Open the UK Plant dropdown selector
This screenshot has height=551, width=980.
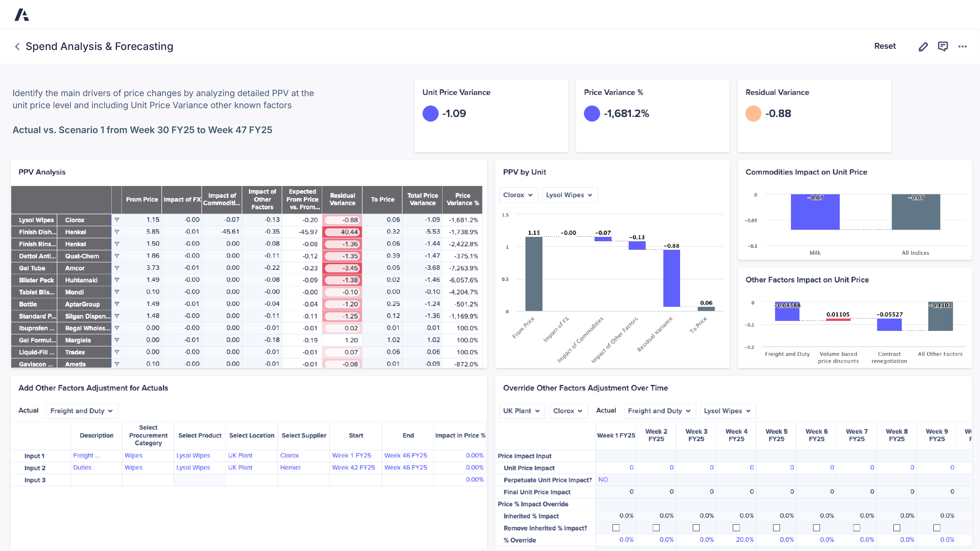(x=522, y=411)
